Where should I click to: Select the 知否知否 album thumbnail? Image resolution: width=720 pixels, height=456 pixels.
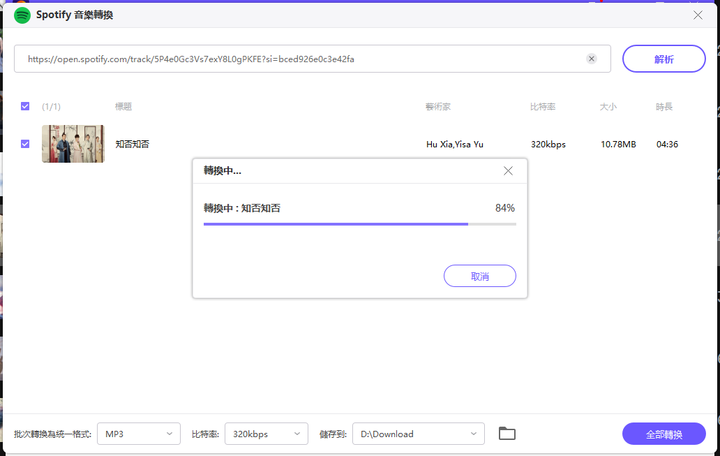[x=73, y=144]
